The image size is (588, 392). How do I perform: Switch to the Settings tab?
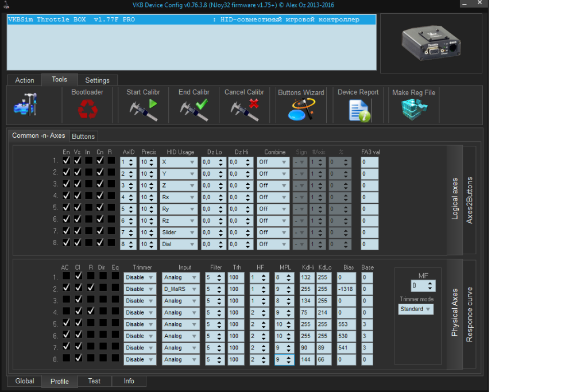pos(97,80)
